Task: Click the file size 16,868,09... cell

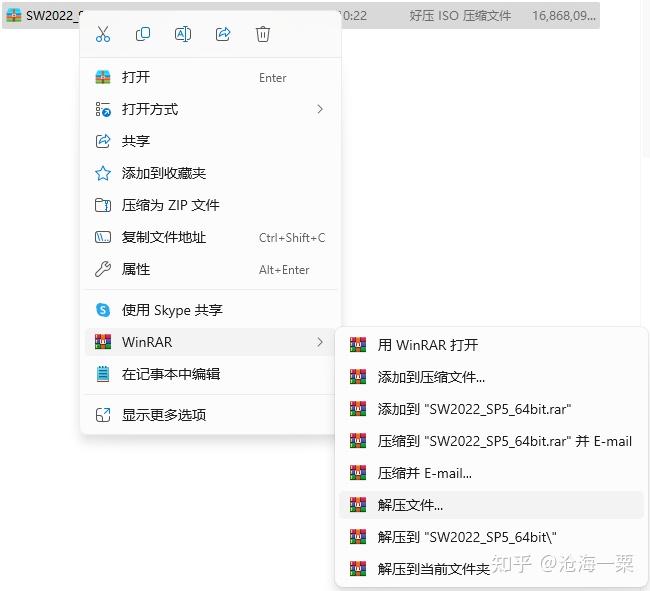Action: [x=564, y=16]
